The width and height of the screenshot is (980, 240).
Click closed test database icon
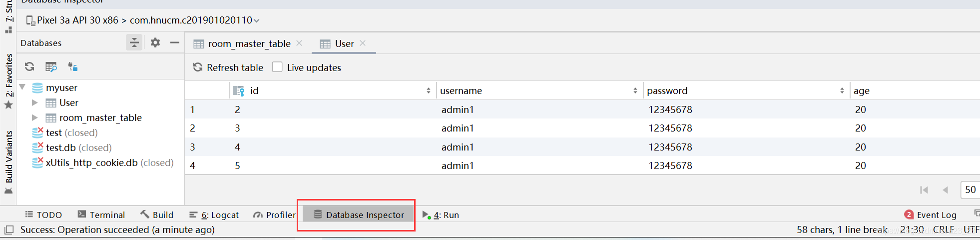tap(37, 132)
